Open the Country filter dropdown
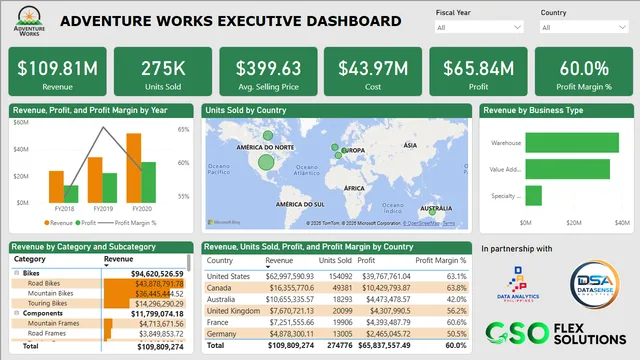640x360 pixels. 584,27
